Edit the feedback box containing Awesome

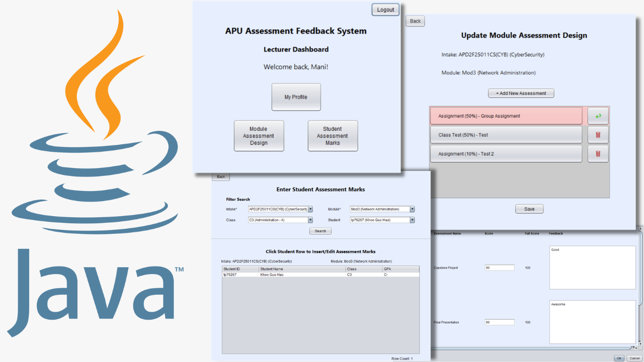pyautogui.click(x=593, y=322)
